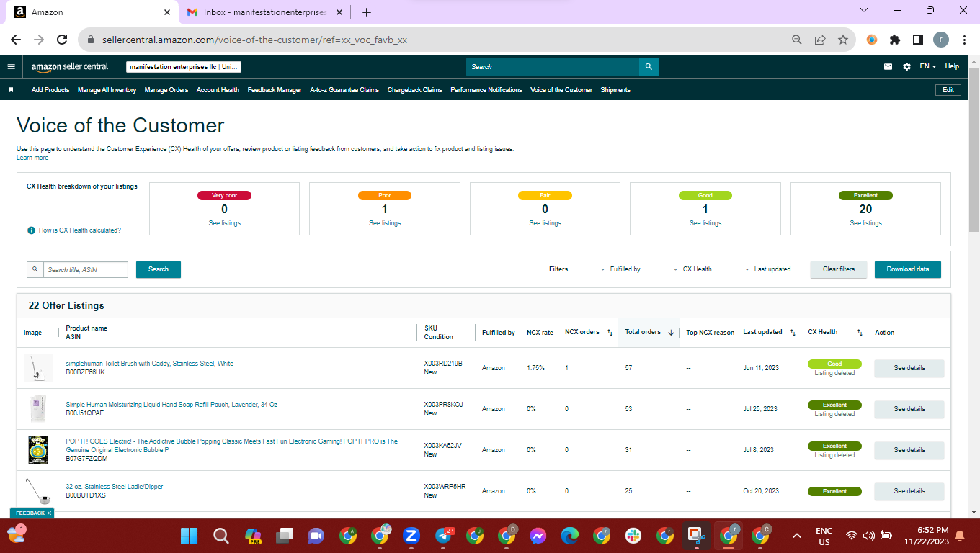Viewport: 980px width, 553px height.
Task: Go to Manage Orders
Action: pyautogui.click(x=166, y=90)
